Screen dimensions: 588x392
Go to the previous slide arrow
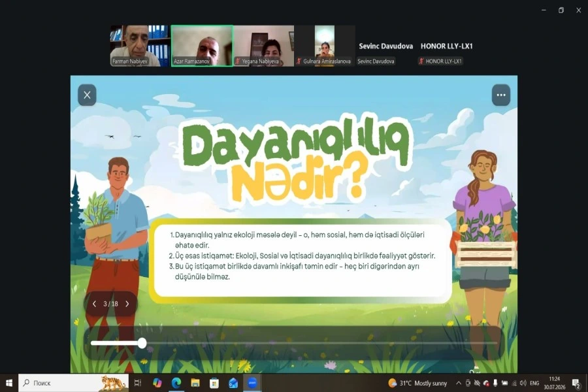[94, 304]
